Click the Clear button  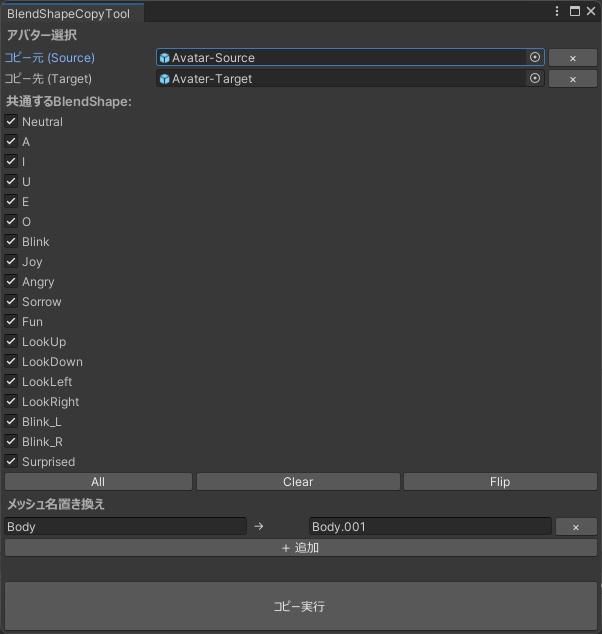(298, 482)
